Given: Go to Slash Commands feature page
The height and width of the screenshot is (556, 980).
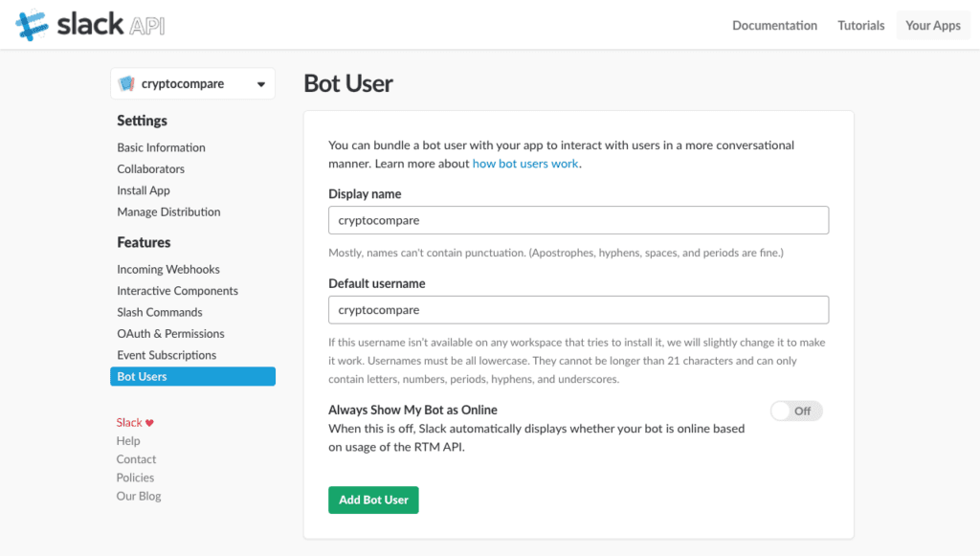Looking at the screenshot, I should tap(159, 312).
